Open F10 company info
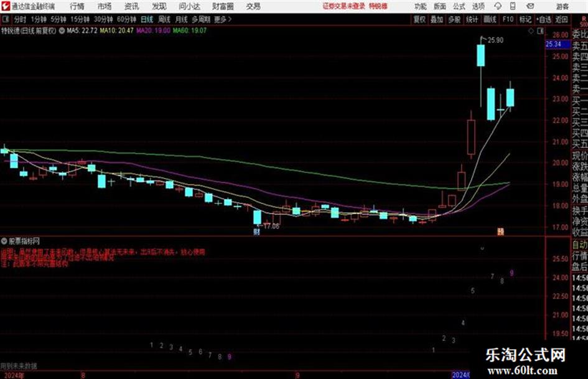588x379 pixels. [508, 19]
